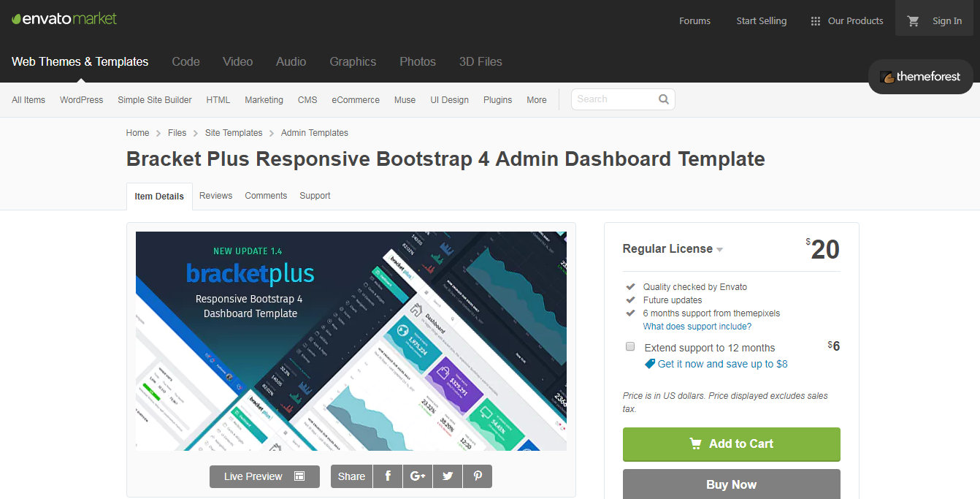
Task: Click Get it now and save link
Action: tap(722, 364)
